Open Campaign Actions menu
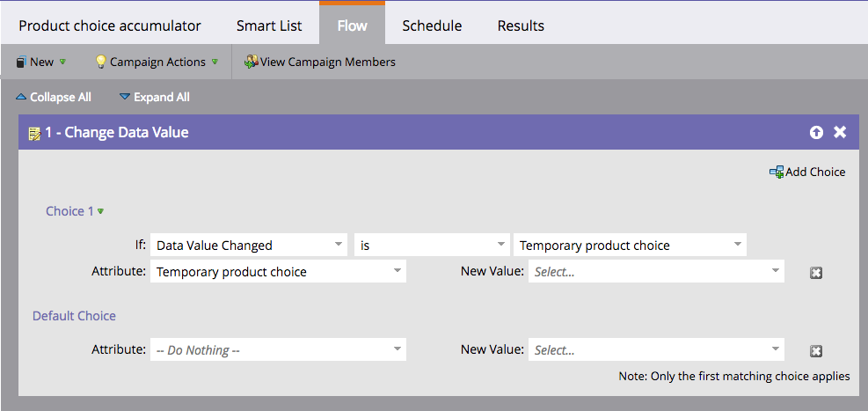 point(157,62)
